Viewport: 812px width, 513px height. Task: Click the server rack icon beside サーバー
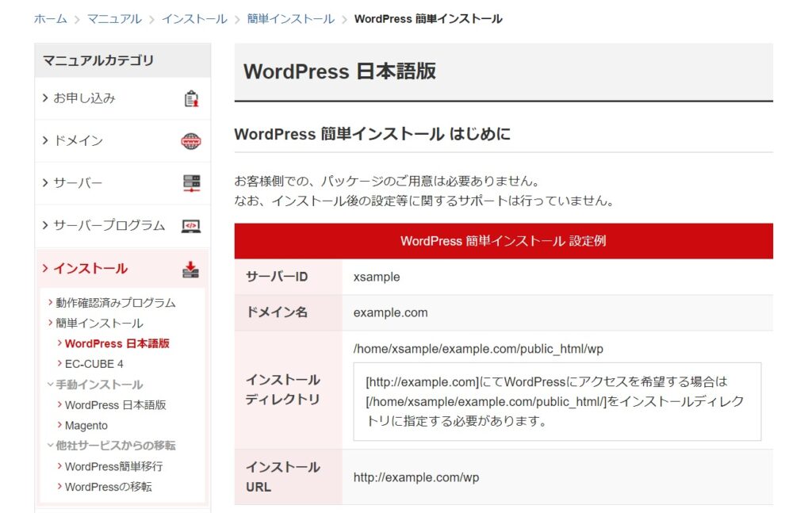[x=191, y=183]
